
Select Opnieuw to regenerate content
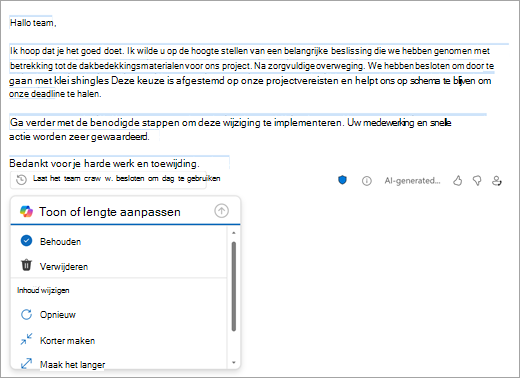(119, 314)
